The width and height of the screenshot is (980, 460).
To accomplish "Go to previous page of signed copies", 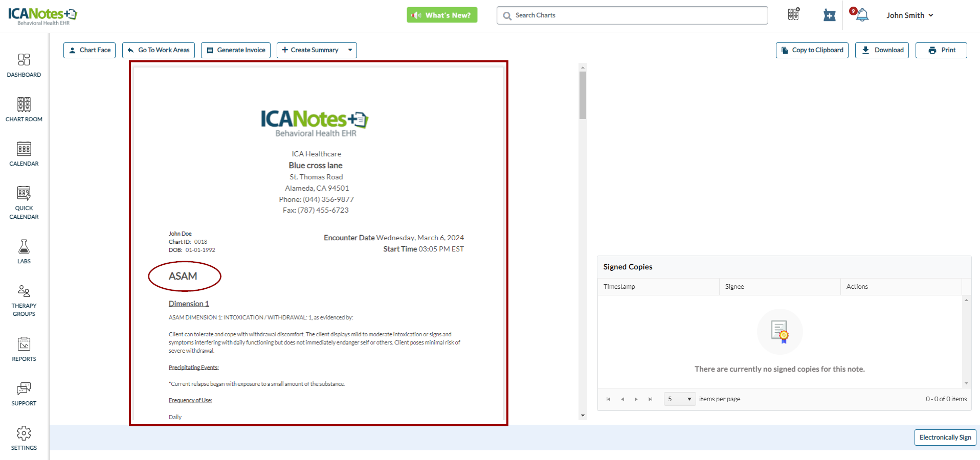I will coord(622,399).
